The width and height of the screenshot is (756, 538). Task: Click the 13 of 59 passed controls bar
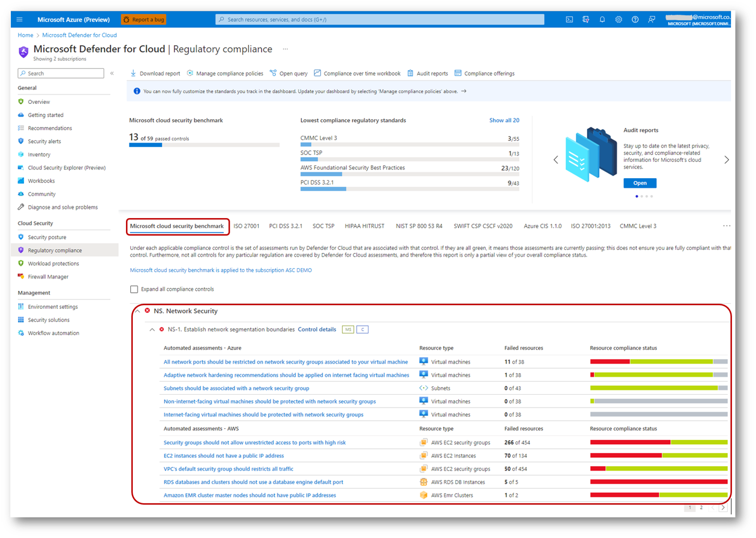(204, 145)
